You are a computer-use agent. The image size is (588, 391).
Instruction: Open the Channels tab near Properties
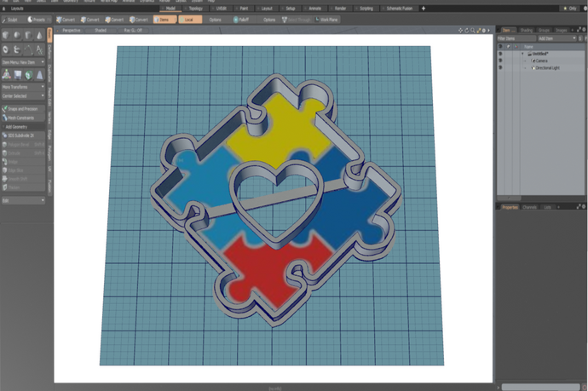(529, 207)
